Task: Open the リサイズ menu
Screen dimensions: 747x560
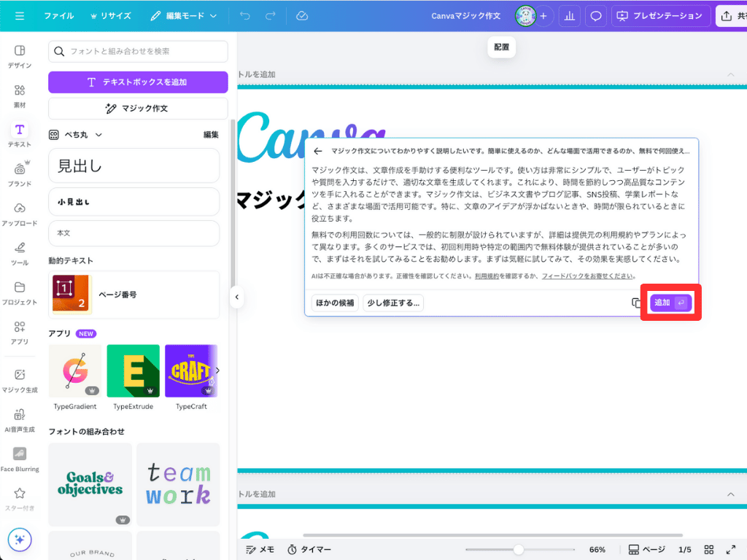Action: click(x=111, y=16)
